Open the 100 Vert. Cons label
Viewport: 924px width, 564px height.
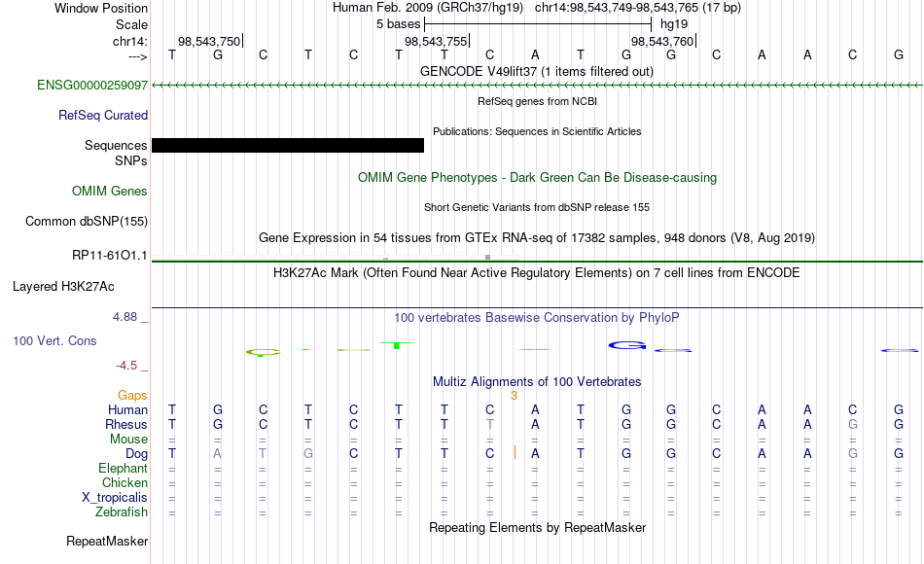tap(54, 340)
